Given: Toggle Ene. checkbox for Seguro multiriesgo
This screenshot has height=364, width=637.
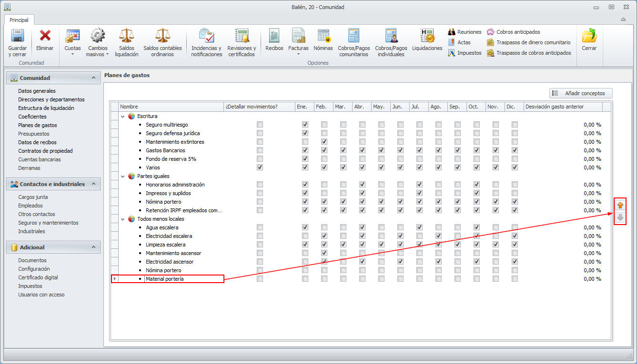Looking at the screenshot, I should click(305, 125).
